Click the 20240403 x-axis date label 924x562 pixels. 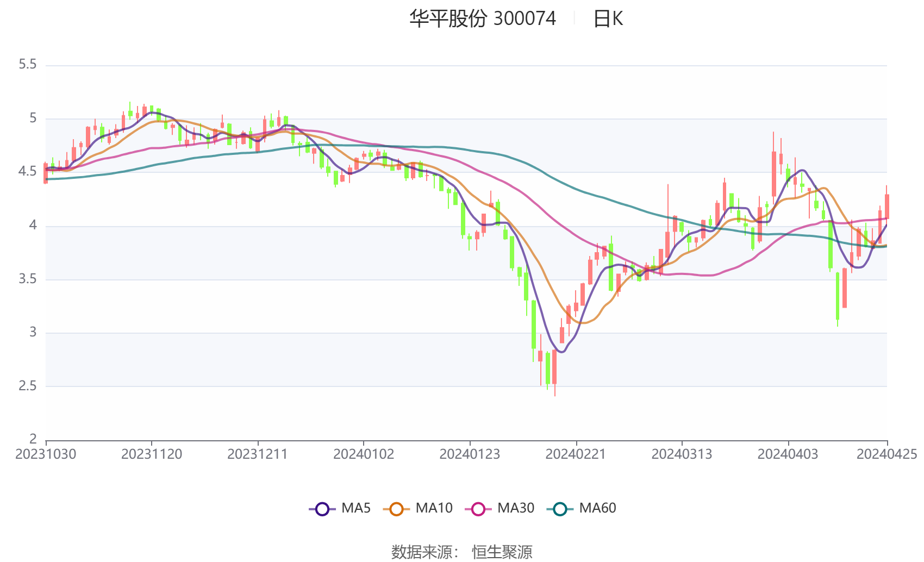pos(788,454)
